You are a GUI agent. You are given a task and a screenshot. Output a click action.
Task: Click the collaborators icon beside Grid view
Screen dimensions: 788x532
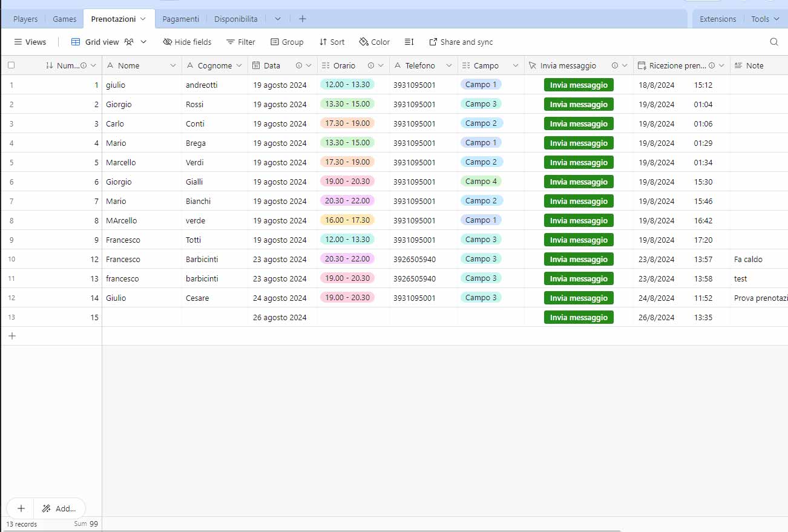tap(129, 42)
